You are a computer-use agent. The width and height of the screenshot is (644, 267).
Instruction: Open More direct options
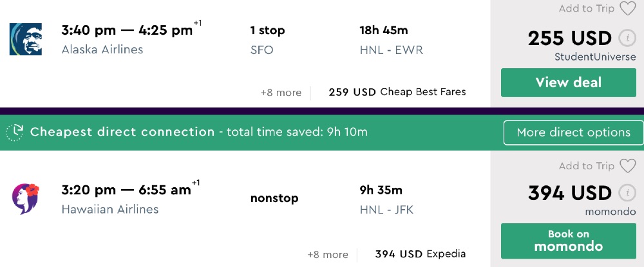(x=573, y=133)
